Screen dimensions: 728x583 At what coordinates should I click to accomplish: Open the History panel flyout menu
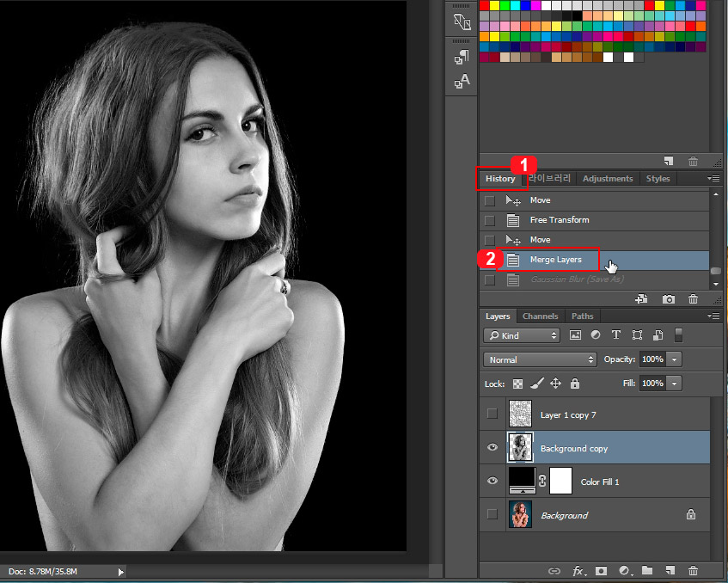[x=713, y=178]
